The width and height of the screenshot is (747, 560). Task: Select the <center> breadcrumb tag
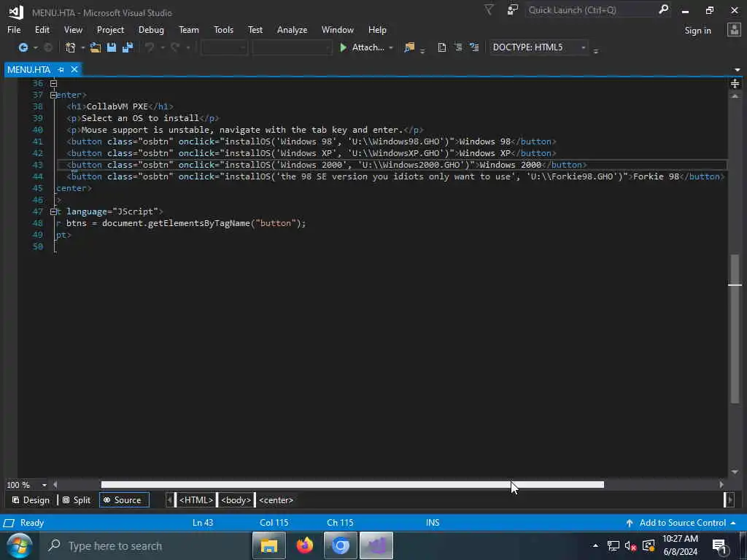276,500
